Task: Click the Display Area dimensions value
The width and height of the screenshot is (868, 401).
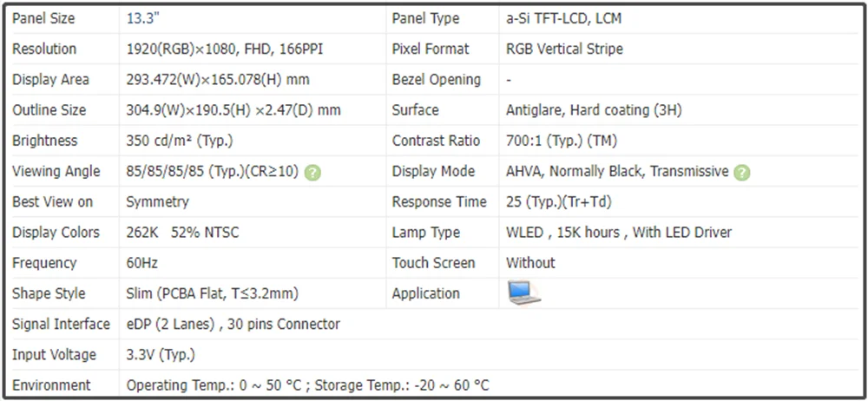Action: tap(218, 80)
